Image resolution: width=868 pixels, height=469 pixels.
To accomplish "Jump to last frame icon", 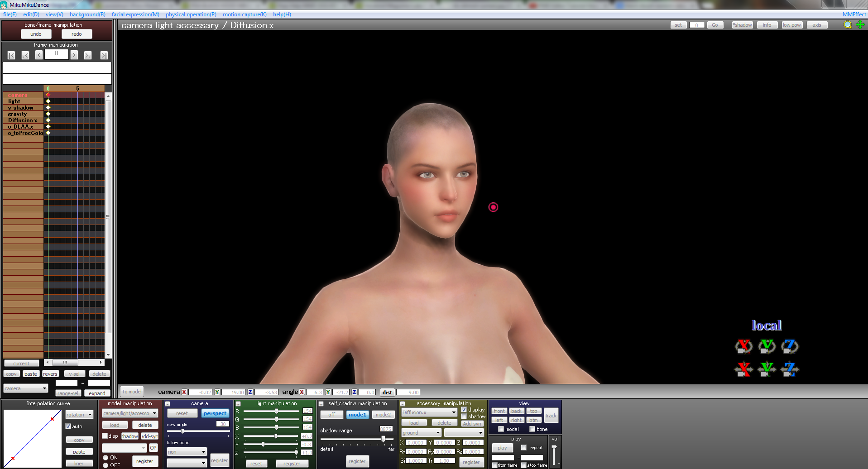I will pos(104,55).
